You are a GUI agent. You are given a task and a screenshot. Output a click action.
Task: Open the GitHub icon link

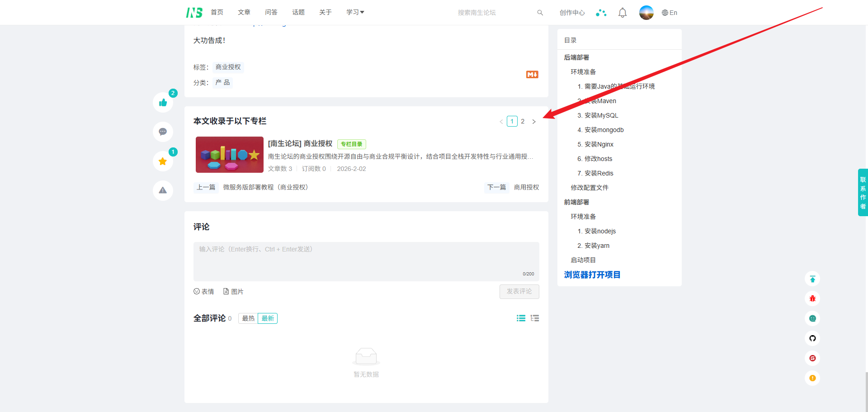[812, 338]
